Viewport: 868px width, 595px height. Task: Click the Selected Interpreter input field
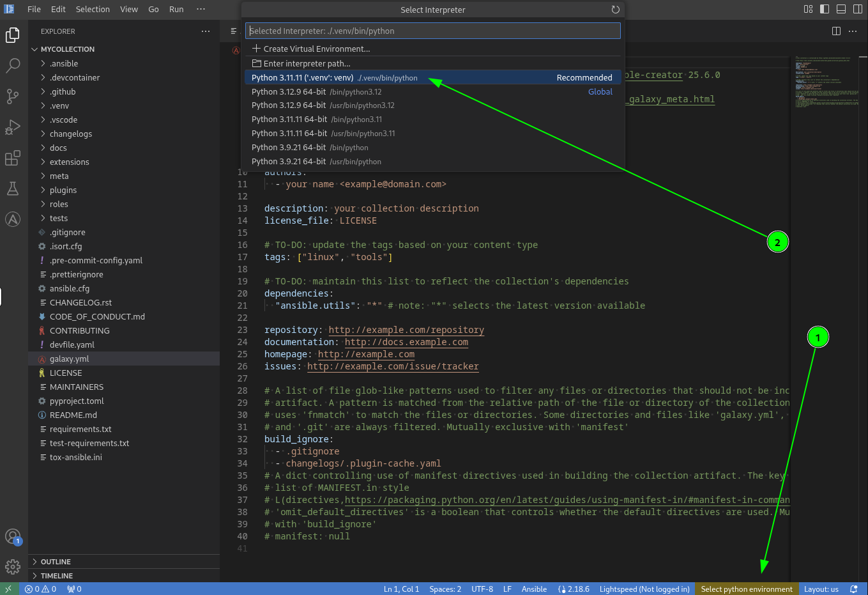(x=433, y=31)
